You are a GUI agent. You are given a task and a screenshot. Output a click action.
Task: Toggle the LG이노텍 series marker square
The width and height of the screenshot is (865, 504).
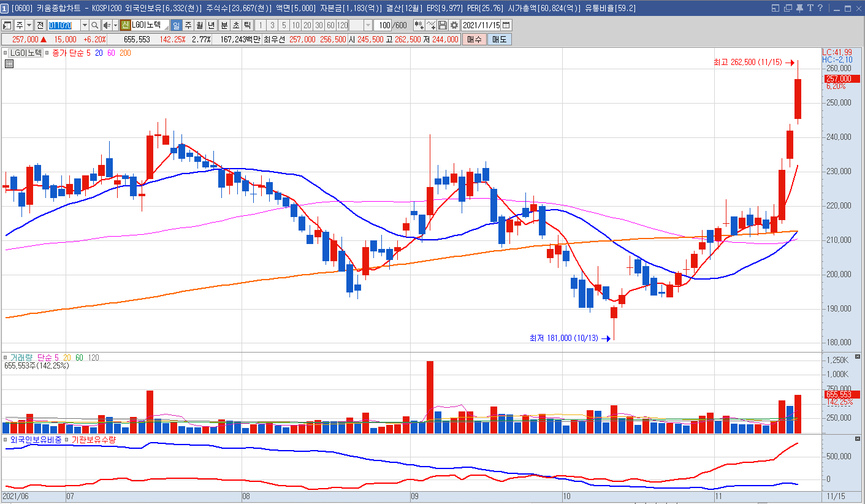pos(5,53)
